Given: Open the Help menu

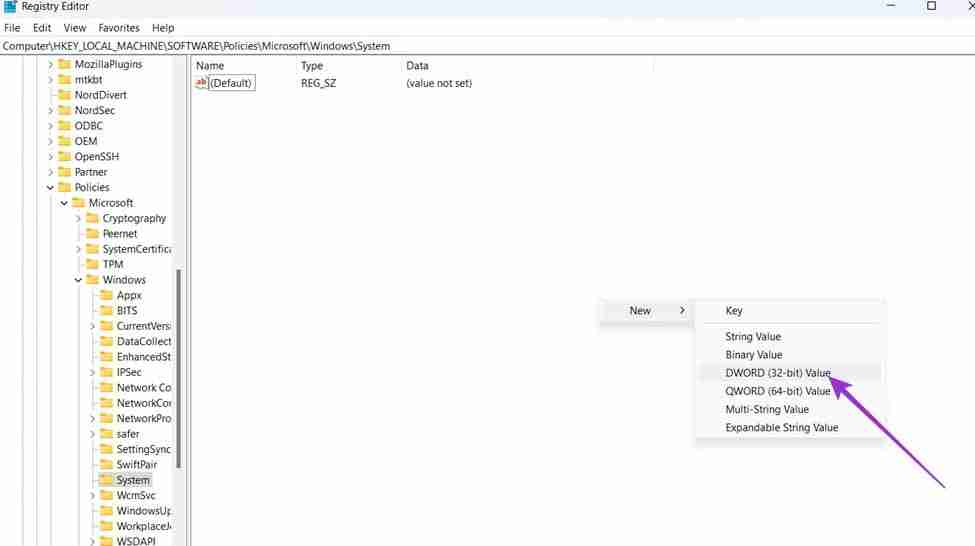Looking at the screenshot, I should pyautogui.click(x=163, y=28).
